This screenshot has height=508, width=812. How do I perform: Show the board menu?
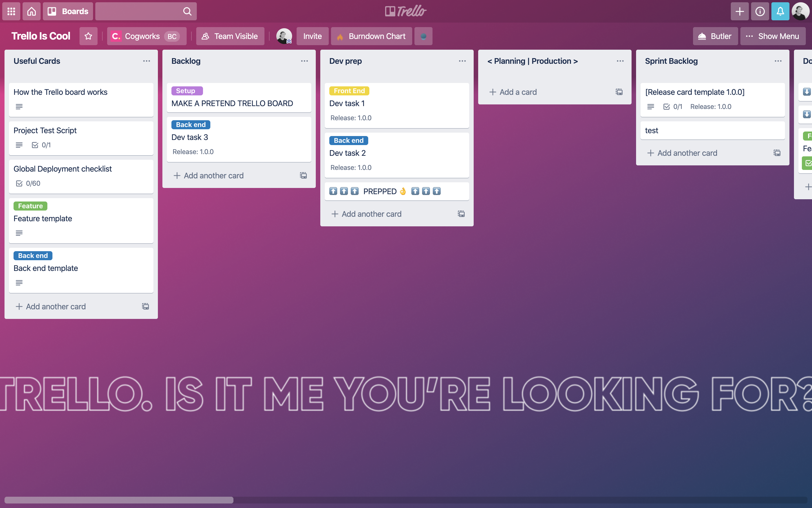point(773,36)
